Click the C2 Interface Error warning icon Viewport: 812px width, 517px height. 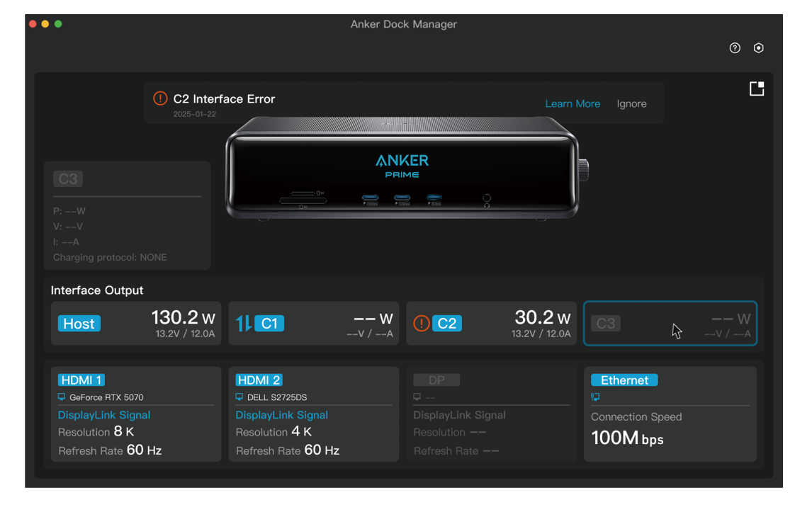pos(160,98)
